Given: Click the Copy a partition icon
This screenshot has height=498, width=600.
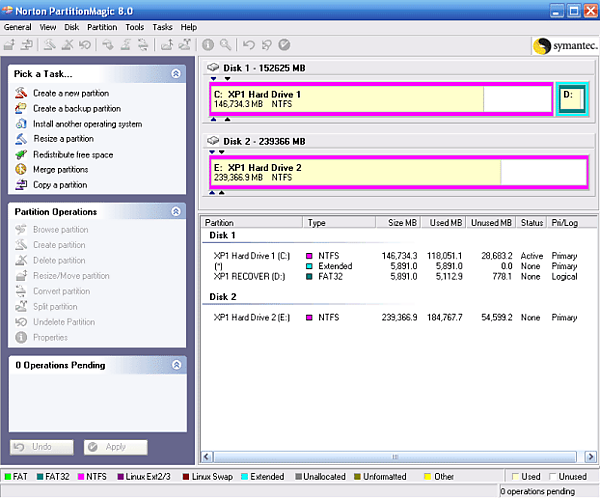Looking at the screenshot, I should click(21, 185).
